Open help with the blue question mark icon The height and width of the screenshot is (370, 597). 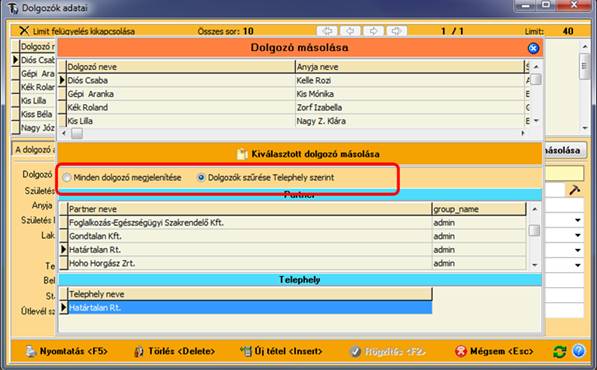click(x=578, y=351)
